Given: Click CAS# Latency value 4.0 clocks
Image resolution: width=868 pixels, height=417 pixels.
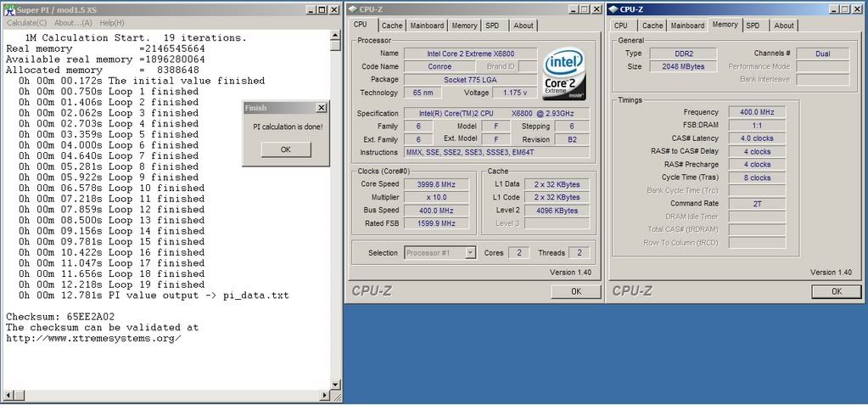Looking at the screenshot, I should pyautogui.click(x=757, y=138).
